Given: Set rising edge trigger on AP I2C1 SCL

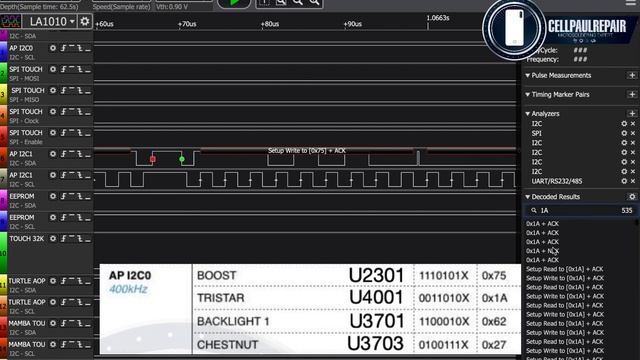Looking at the screenshot, I should [x=63, y=176].
